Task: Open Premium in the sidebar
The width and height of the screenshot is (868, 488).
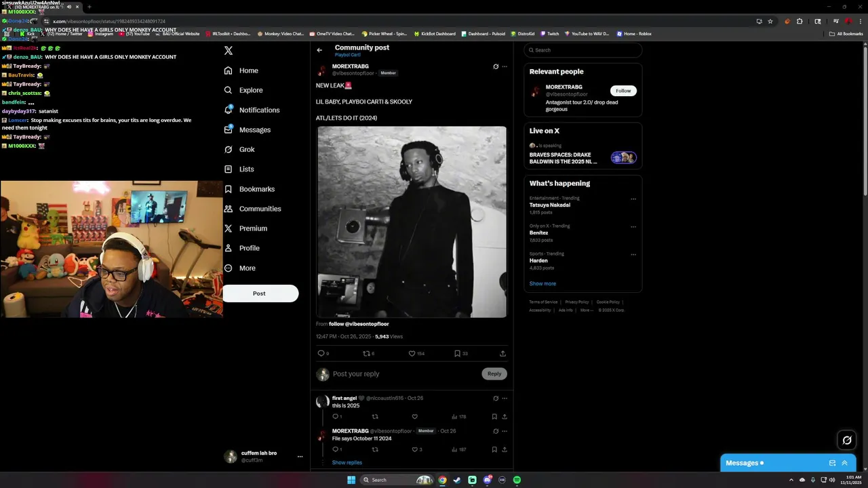Action: 245,228
